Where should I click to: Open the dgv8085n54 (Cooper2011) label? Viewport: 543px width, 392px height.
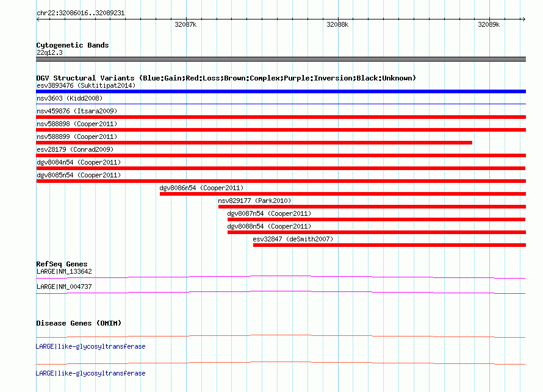point(79,175)
